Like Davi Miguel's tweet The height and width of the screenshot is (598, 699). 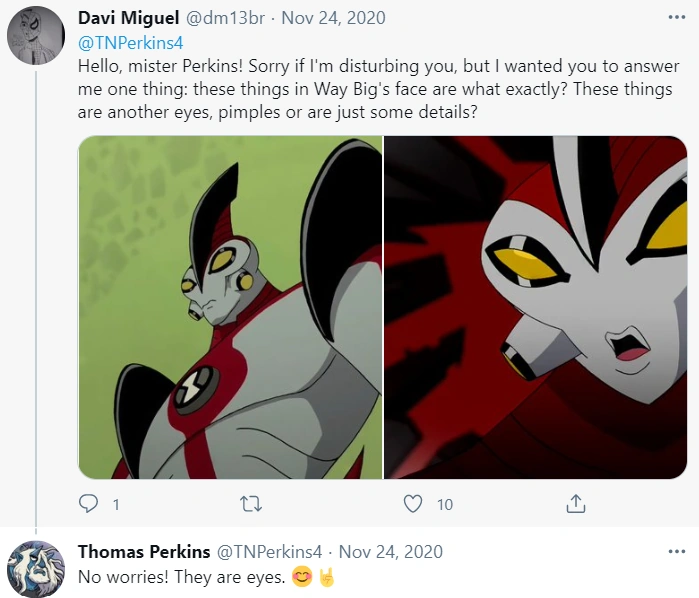coord(413,504)
